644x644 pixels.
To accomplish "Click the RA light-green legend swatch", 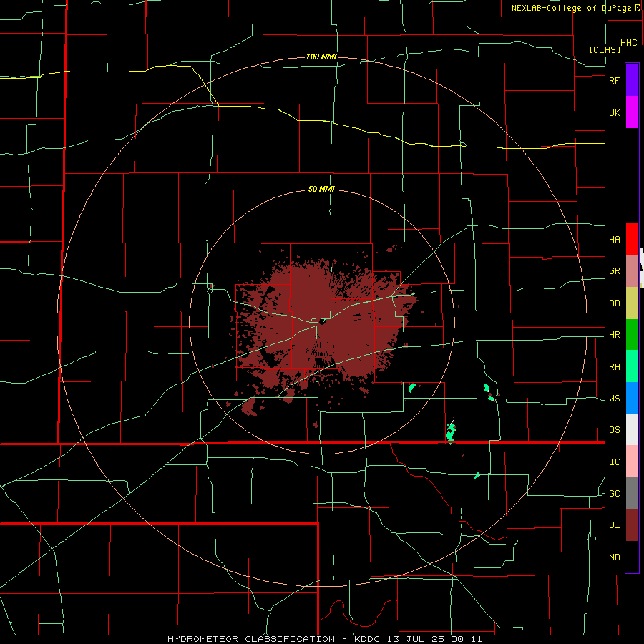I will (632, 366).
